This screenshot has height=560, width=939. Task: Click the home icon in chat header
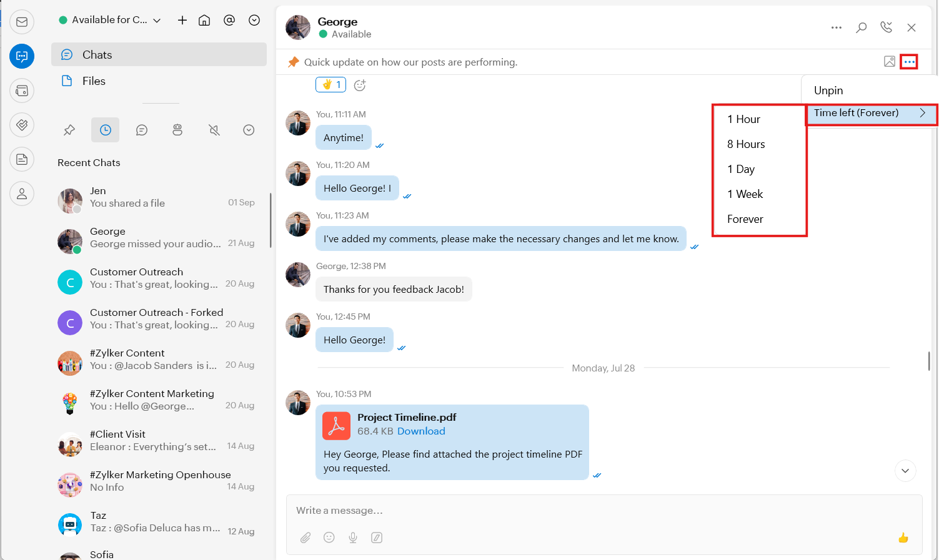tap(204, 20)
